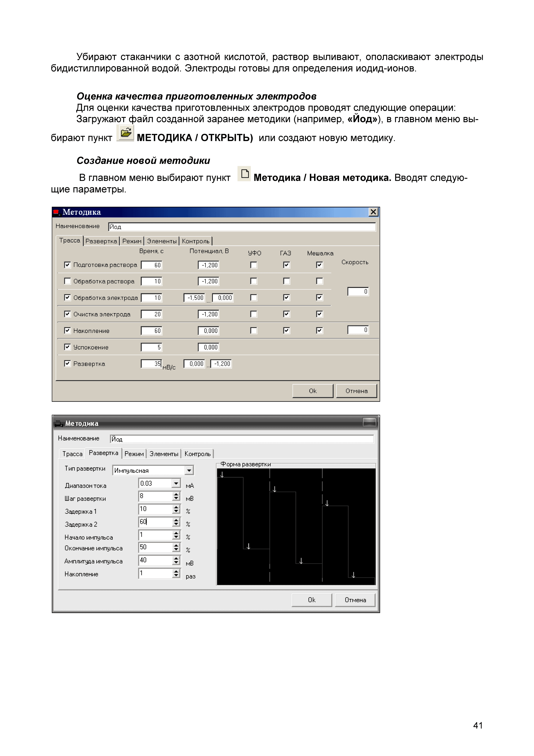Screen dimensions: 534x756
Task: Open the Элементы tab in the first dialog
Action: [x=162, y=241]
